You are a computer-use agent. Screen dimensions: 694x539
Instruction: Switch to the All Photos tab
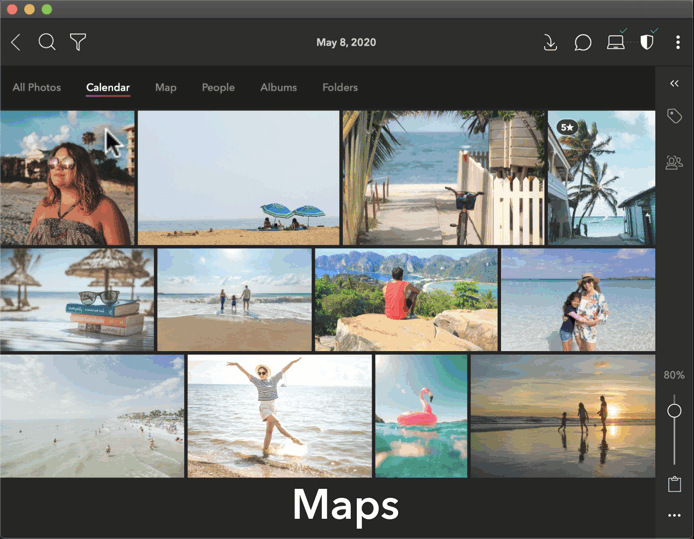(x=37, y=87)
